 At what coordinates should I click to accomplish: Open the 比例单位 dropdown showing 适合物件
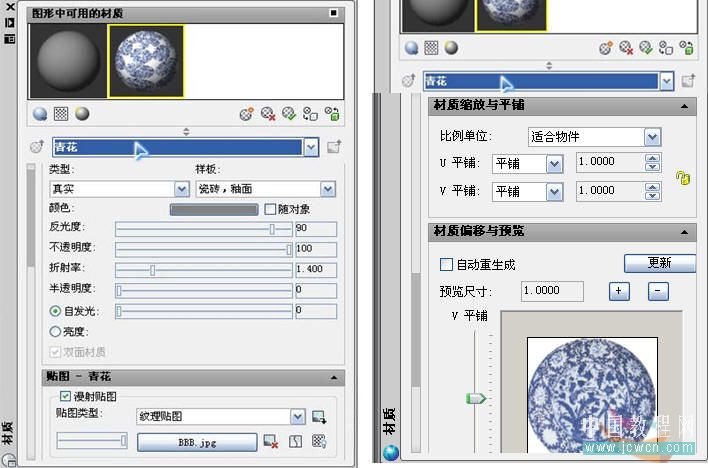[x=652, y=137]
